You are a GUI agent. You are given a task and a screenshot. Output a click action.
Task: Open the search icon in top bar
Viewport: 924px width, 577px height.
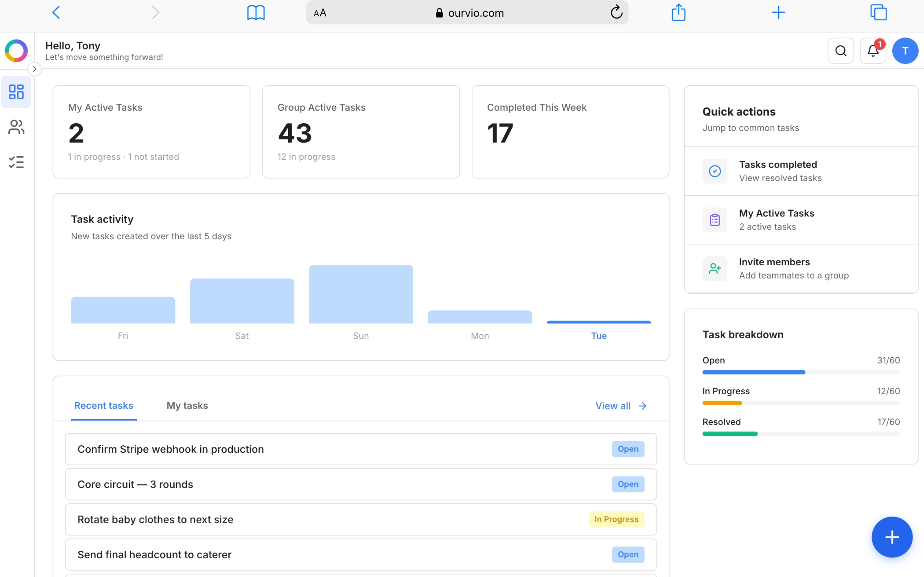pyautogui.click(x=840, y=50)
